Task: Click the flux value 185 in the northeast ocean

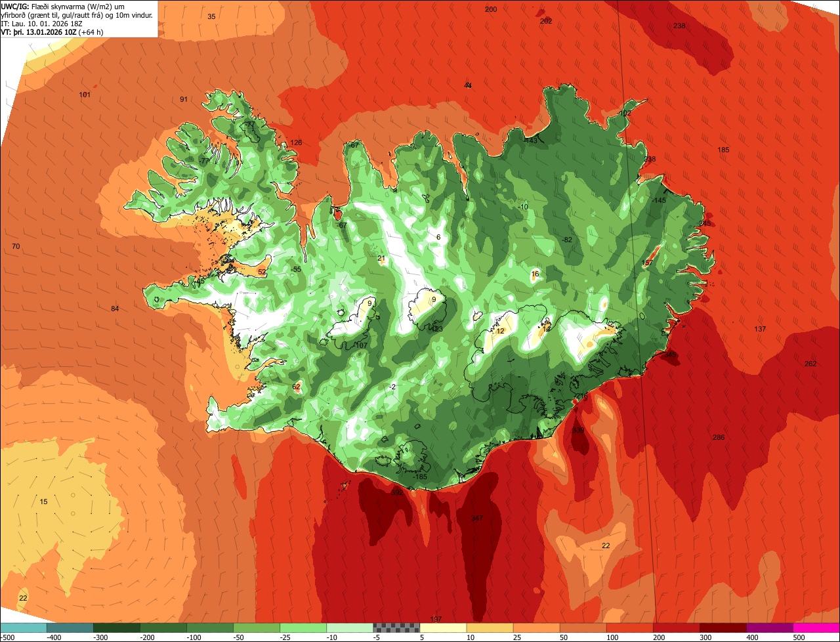Action: (x=723, y=150)
